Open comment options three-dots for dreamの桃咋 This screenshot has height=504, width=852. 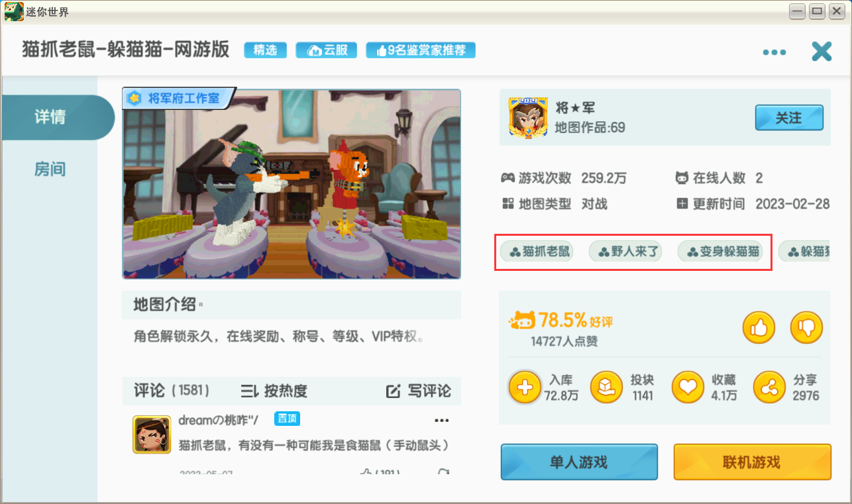441,421
